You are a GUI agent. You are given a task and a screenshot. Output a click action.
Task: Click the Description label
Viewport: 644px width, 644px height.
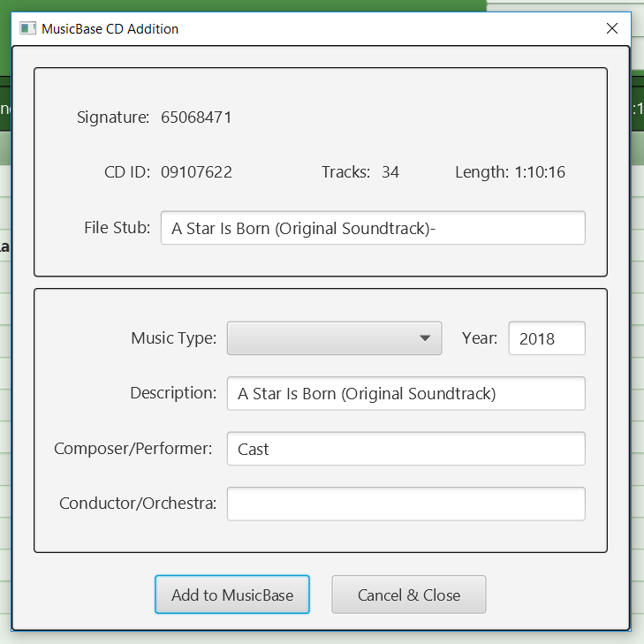pyautogui.click(x=173, y=393)
